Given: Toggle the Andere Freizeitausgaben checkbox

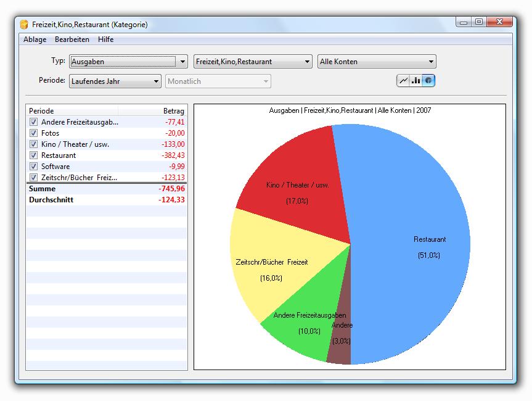Looking at the screenshot, I should (x=33, y=122).
